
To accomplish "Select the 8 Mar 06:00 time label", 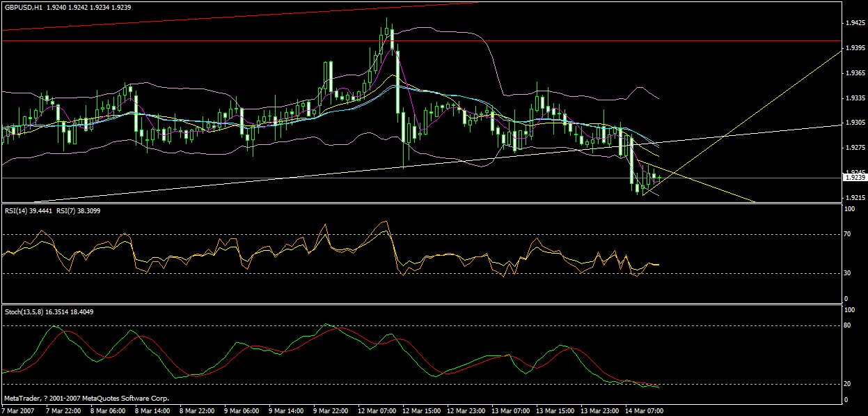I will (x=109, y=411).
